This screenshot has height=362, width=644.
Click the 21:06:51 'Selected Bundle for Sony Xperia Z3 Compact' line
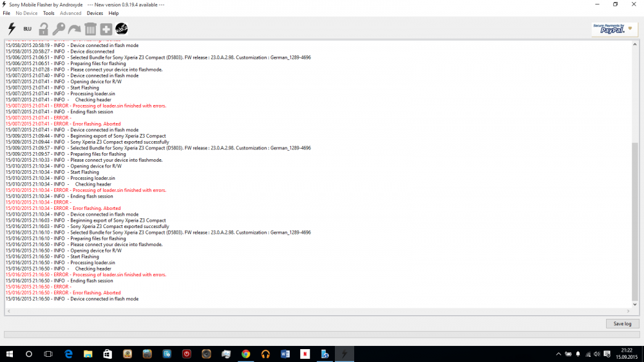[x=158, y=57]
